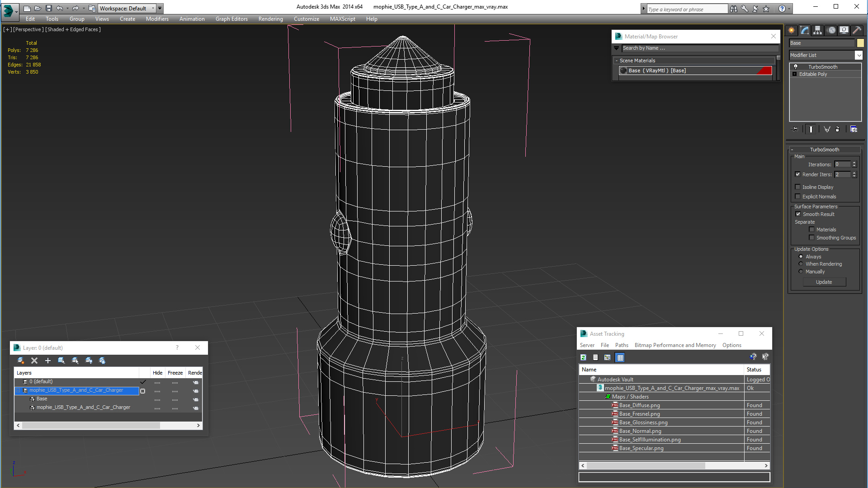Click the Status Log icon in Asset Tracking

(595, 357)
